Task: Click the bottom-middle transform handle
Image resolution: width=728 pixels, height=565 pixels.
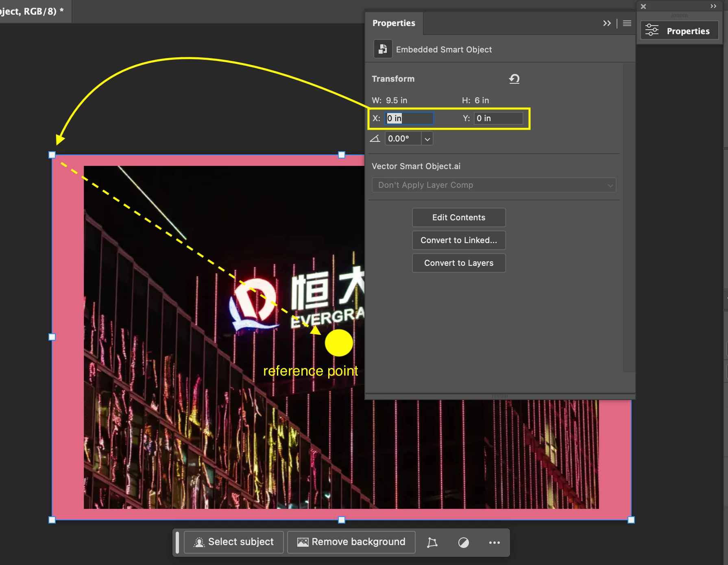Action: 342,520
